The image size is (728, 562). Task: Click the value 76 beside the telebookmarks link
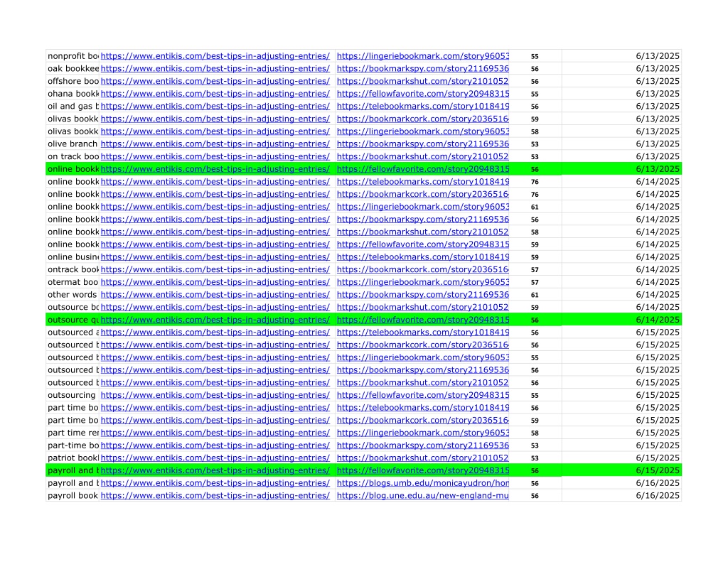click(x=535, y=181)
